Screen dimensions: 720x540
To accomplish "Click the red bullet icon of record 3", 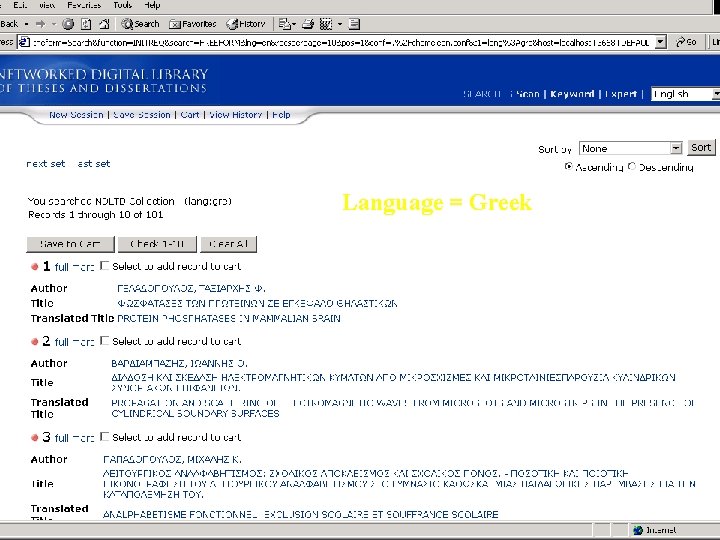I will (34, 438).
